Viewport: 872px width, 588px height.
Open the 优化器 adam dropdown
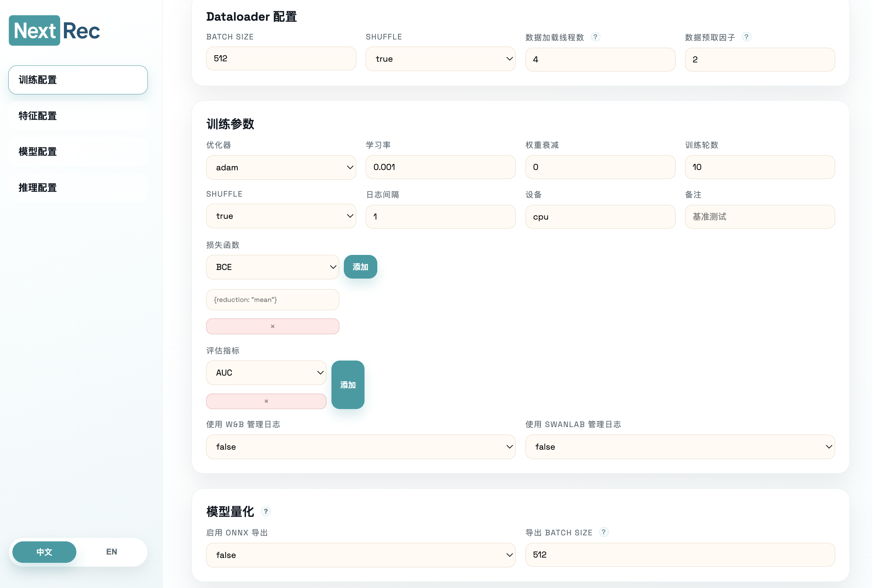(x=281, y=167)
